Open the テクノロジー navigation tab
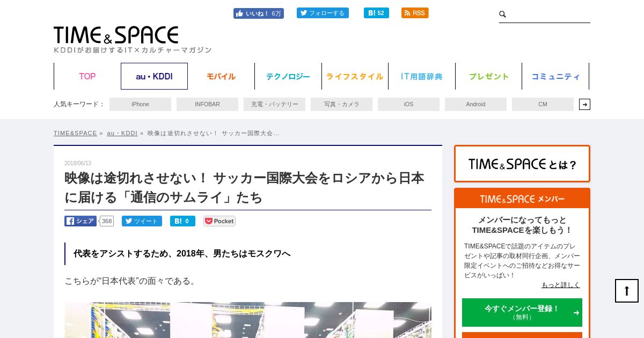Viewport: 644px width, 338px height. point(288,76)
